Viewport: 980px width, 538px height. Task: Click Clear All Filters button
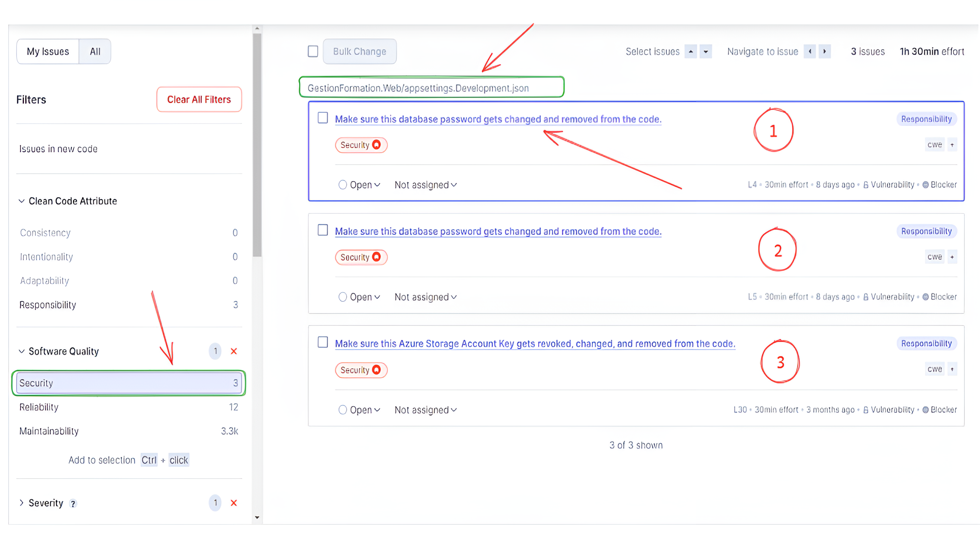[x=199, y=99]
